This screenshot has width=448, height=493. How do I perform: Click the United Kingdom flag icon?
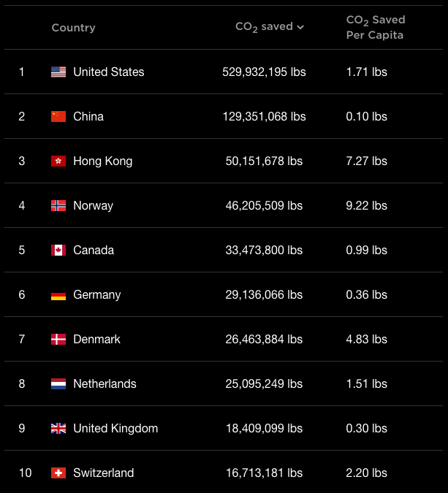[x=58, y=429]
